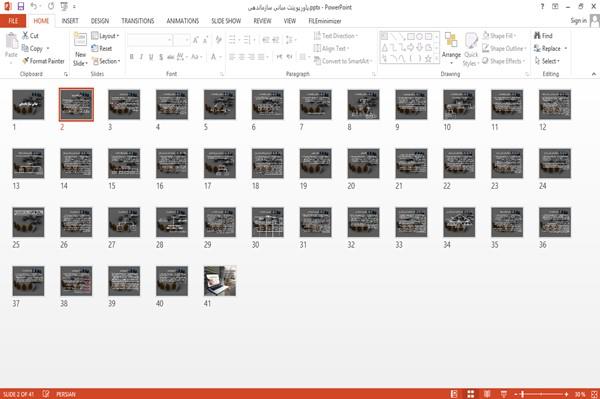Click zoom slider handle in status bar
This screenshot has height=399, width=600.
(523, 394)
